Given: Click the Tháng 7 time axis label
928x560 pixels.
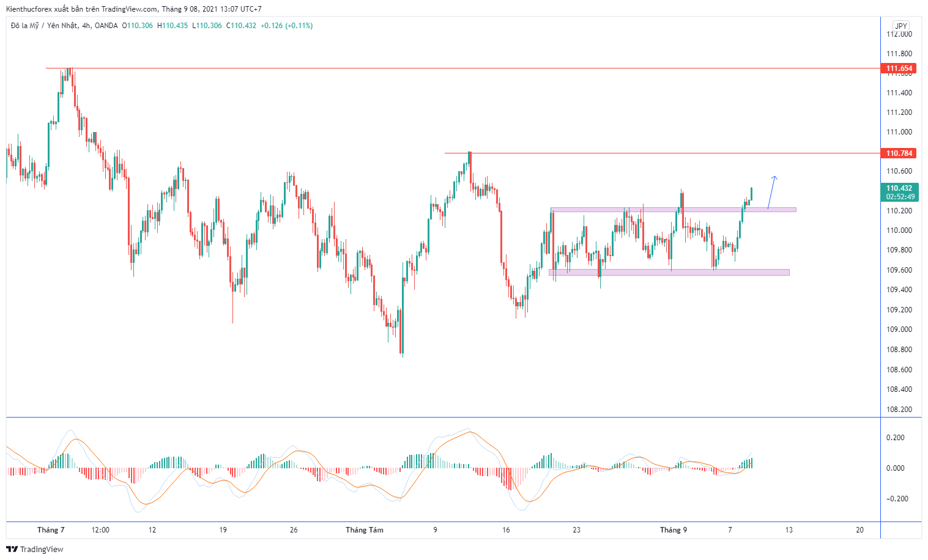Looking at the screenshot, I should click(51, 530).
